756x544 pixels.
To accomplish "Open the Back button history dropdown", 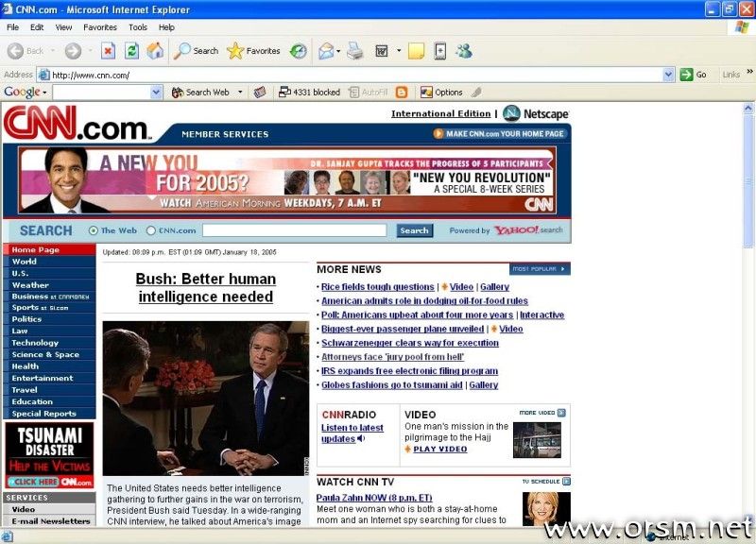I will (x=52, y=51).
